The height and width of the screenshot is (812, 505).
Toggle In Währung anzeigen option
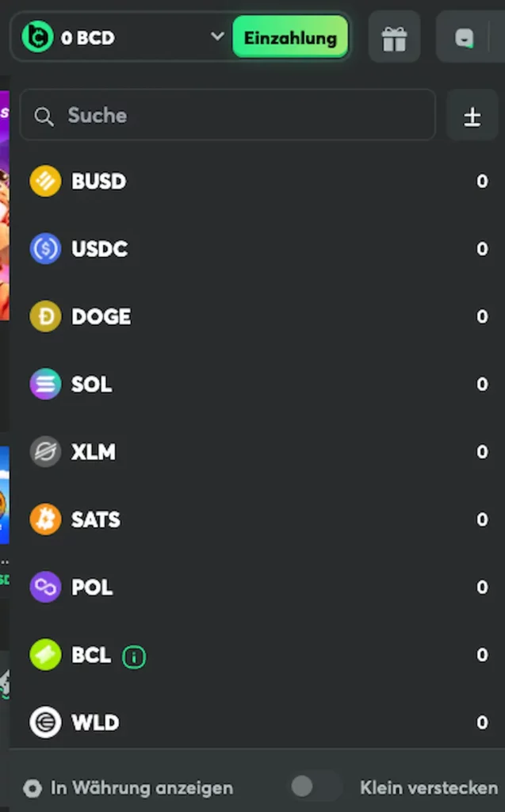coord(33,788)
